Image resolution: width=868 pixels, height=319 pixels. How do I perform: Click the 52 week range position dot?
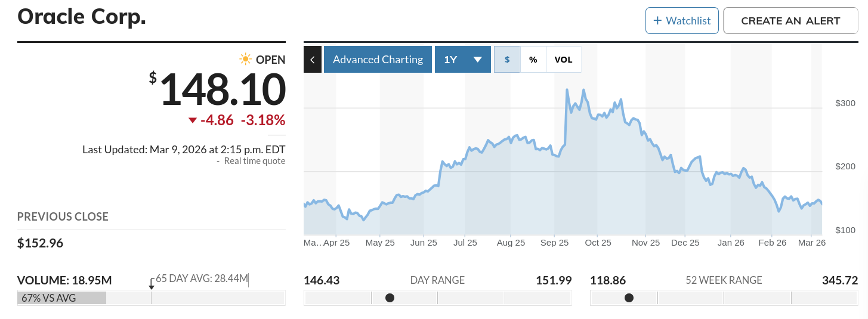pos(629,298)
